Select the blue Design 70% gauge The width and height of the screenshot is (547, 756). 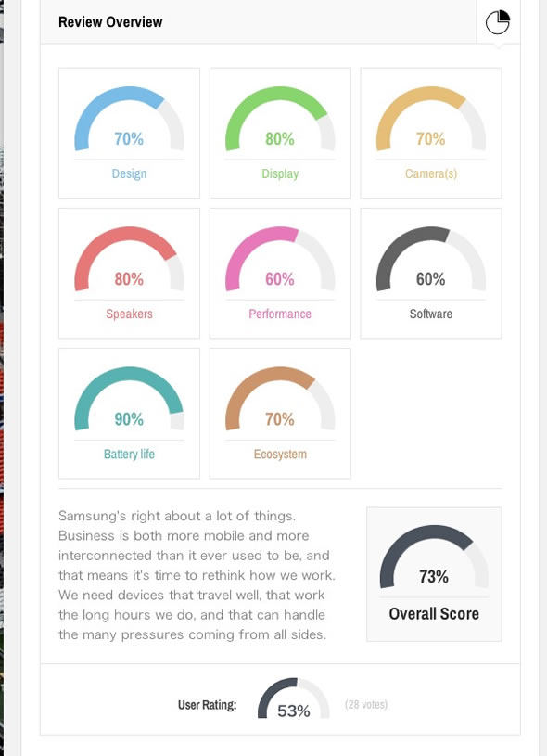point(129,119)
